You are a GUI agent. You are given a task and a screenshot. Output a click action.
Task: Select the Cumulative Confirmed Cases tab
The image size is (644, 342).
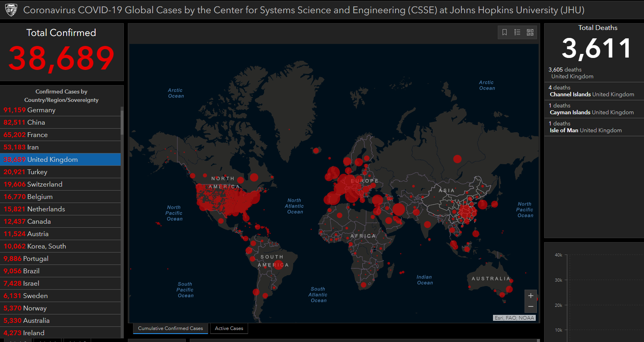click(x=171, y=328)
